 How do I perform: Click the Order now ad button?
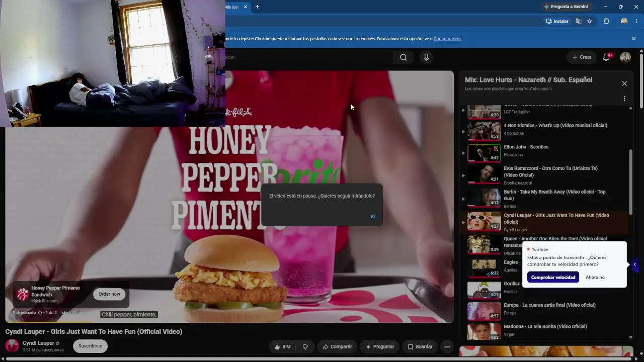click(109, 294)
